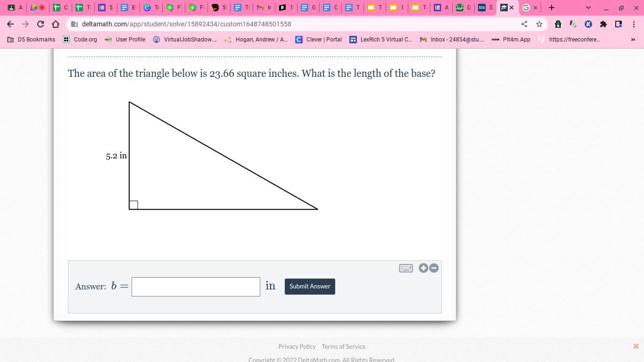The image size is (644, 362).
Task: Switch to the Google tab
Action: (530, 8)
